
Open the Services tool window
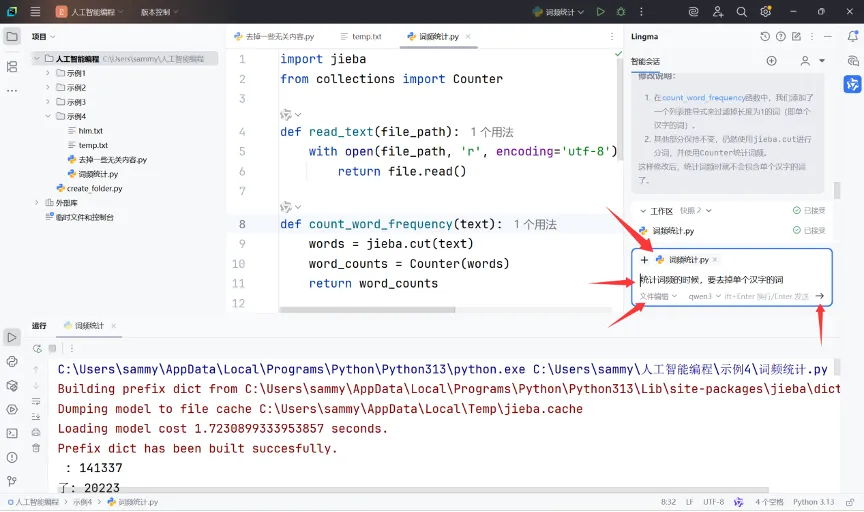coord(12,409)
